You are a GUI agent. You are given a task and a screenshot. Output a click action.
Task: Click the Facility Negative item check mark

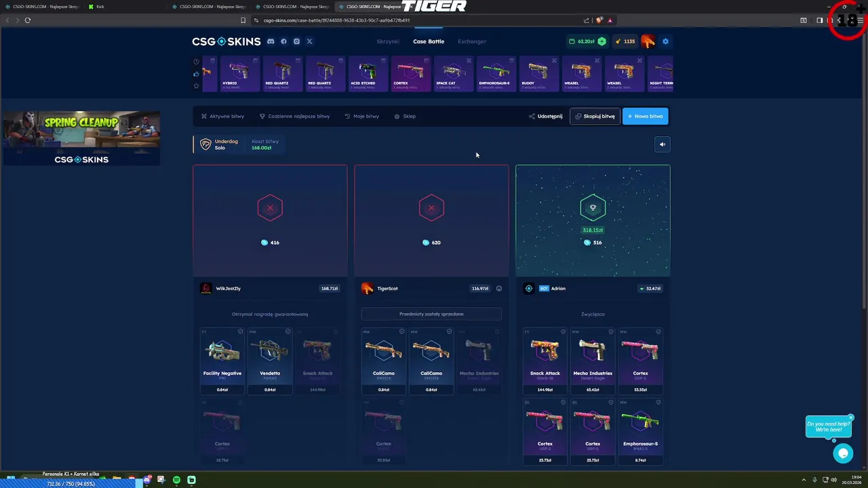click(240, 331)
